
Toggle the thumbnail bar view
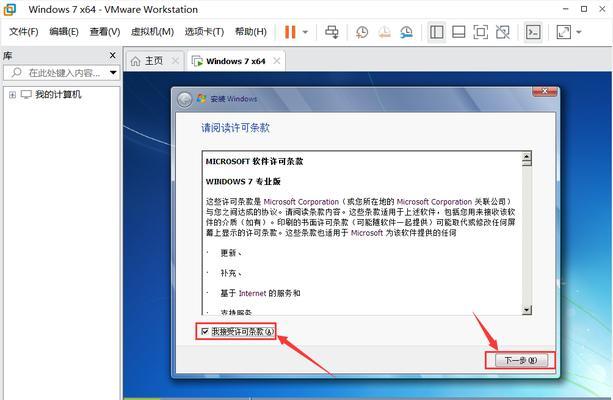point(458,32)
